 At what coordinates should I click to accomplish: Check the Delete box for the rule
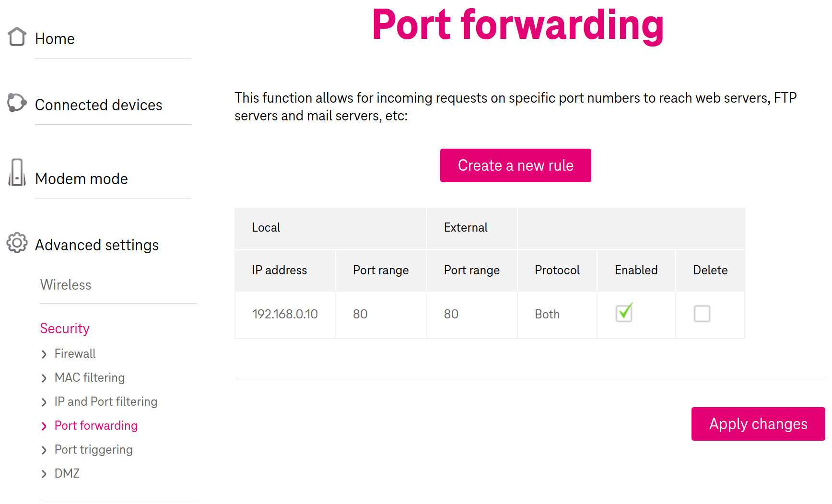click(x=702, y=314)
